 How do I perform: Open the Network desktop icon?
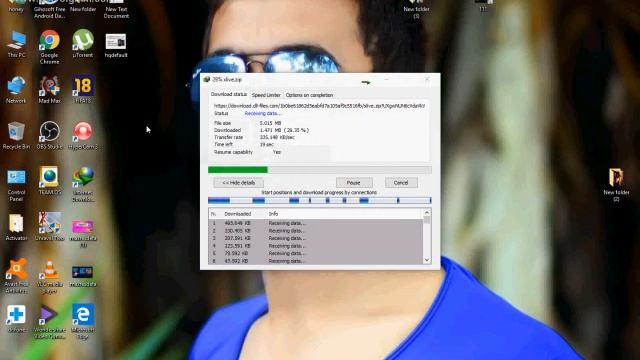click(16, 90)
